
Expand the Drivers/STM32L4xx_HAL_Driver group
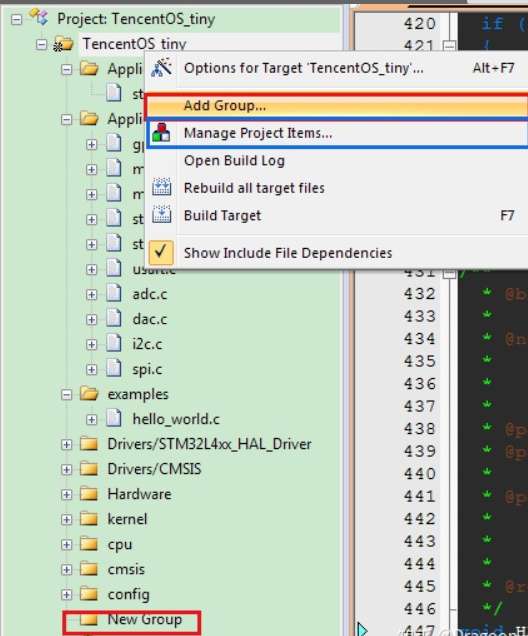click(x=67, y=445)
